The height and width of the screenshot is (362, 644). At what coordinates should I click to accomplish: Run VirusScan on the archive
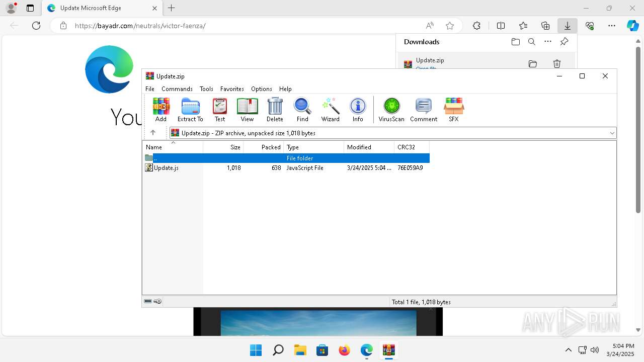pos(391,110)
